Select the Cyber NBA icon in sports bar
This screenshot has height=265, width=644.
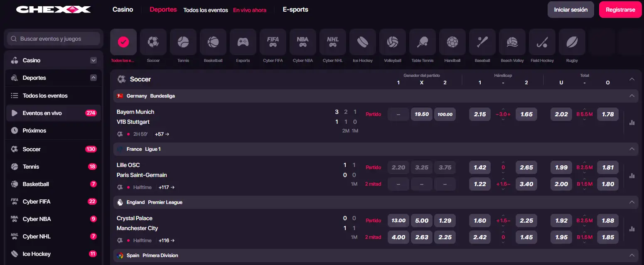(x=302, y=42)
